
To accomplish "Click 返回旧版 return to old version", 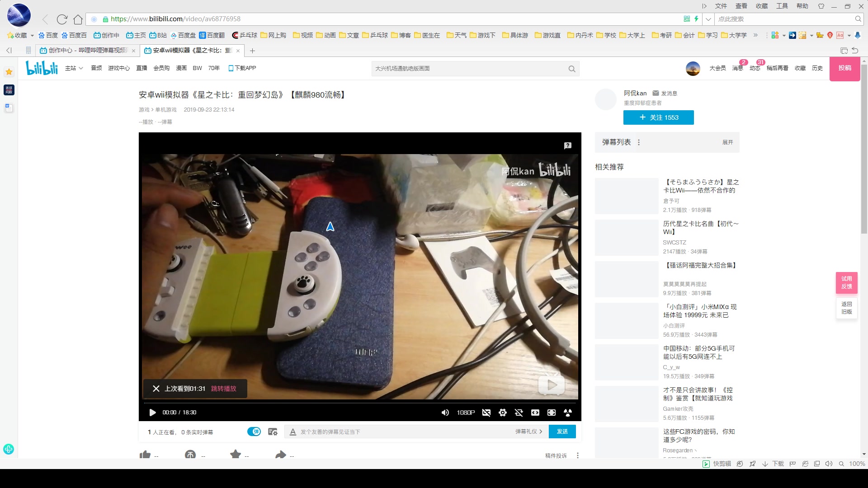I will tap(847, 308).
